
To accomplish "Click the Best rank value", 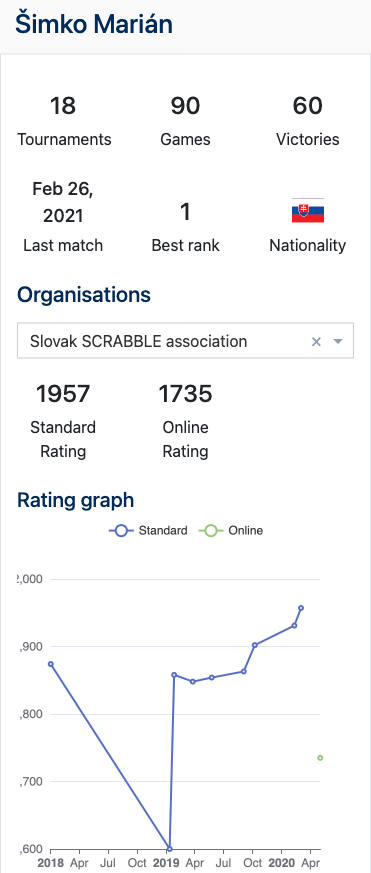I will (186, 212).
